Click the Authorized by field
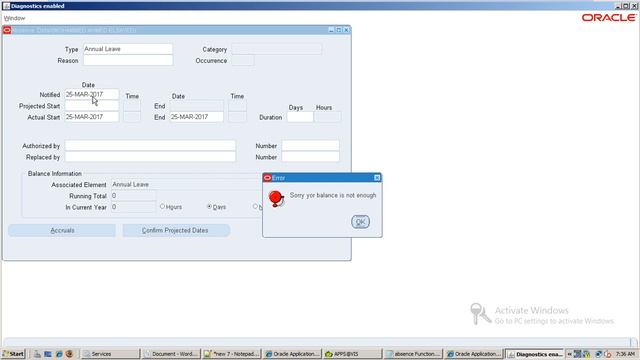Screen dimensions: 640x360 pos(150,146)
